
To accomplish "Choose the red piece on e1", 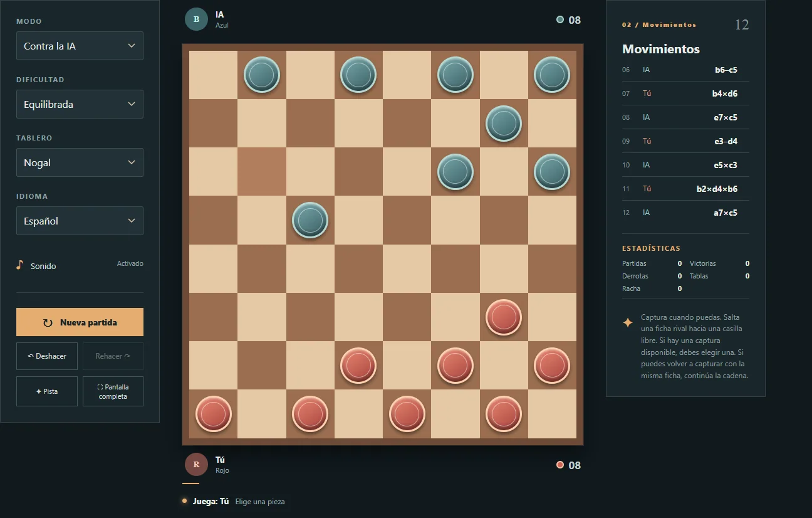I will 407,414.
